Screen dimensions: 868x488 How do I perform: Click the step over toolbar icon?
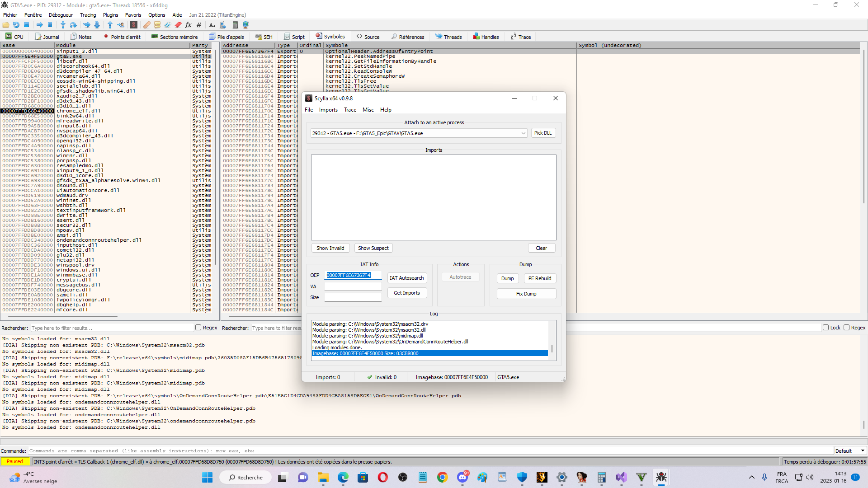73,25
